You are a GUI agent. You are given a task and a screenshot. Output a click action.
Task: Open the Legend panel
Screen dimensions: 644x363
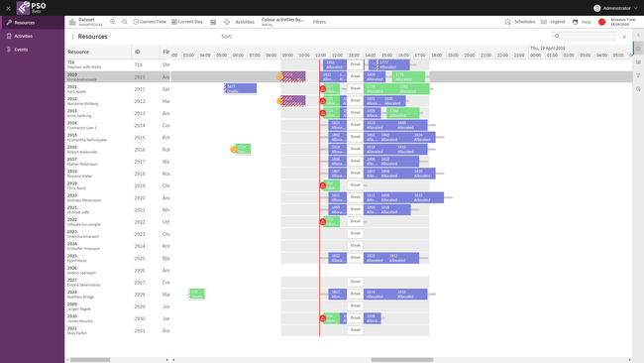click(553, 22)
